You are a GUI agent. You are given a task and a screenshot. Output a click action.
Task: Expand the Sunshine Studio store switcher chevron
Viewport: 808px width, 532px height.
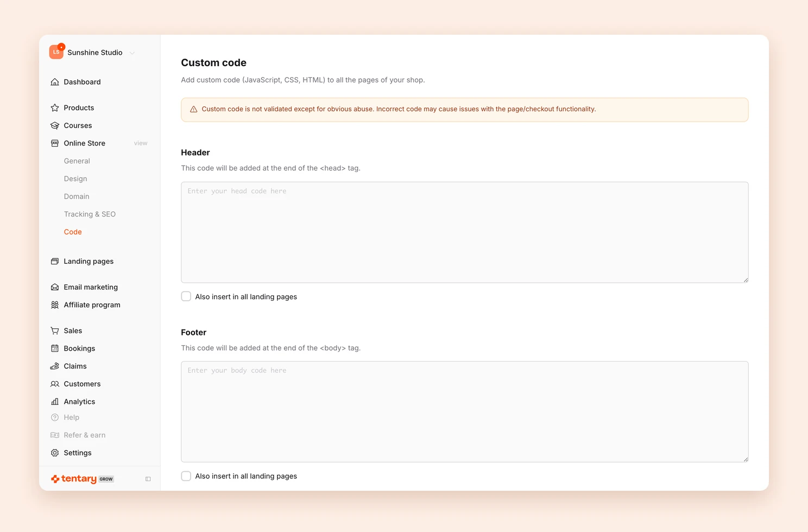coord(132,53)
